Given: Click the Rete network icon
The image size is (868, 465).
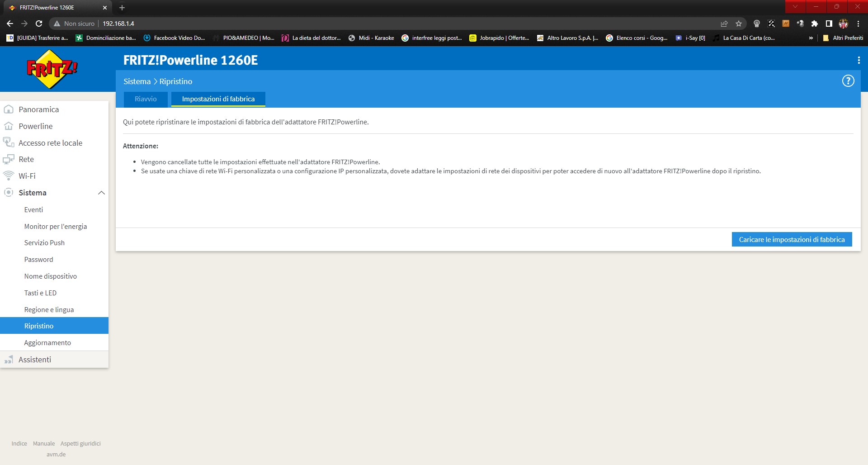Looking at the screenshot, I should coord(9,159).
